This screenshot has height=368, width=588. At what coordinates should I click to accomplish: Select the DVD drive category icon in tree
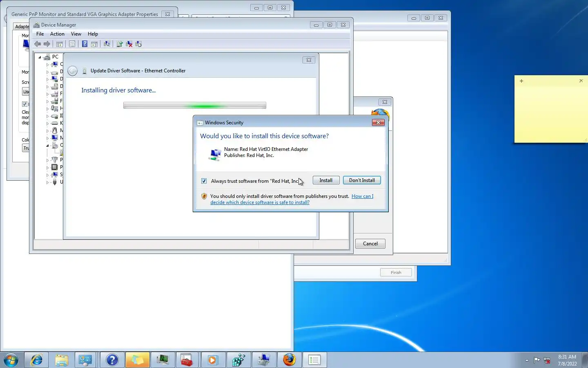54,86
